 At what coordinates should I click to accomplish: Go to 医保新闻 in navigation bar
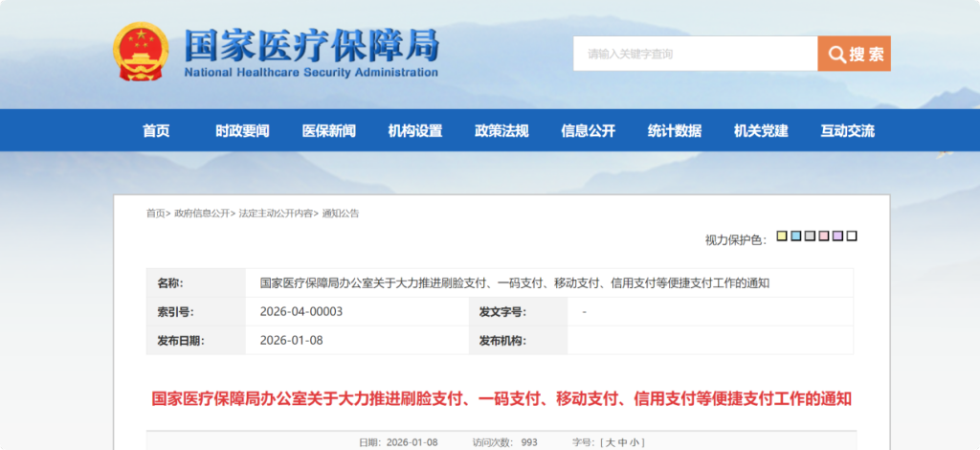click(x=329, y=131)
